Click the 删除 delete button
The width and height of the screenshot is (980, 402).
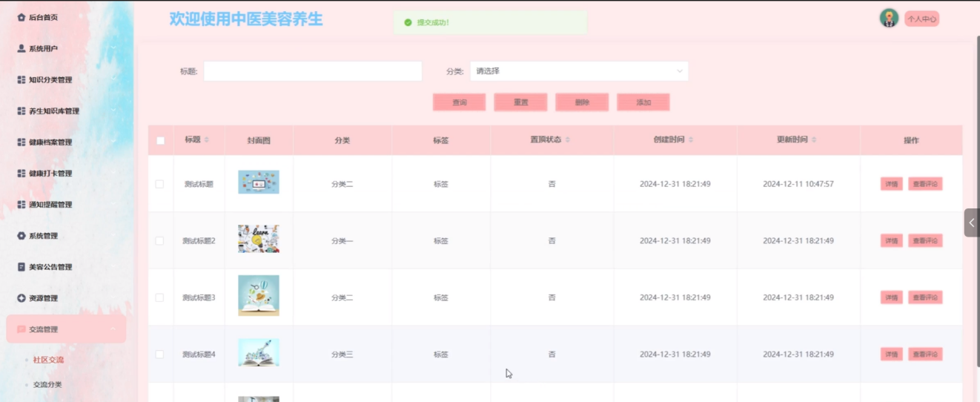click(582, 102)
